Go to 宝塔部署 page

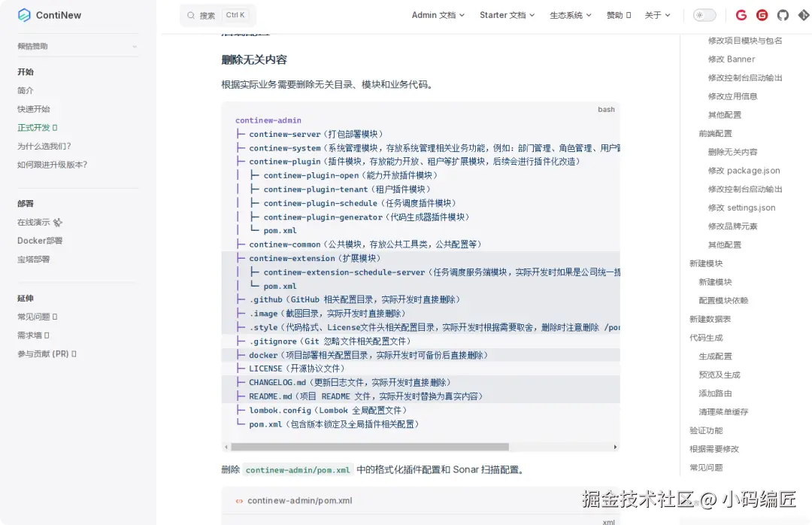pyautogui.click(x=34, y=259)
